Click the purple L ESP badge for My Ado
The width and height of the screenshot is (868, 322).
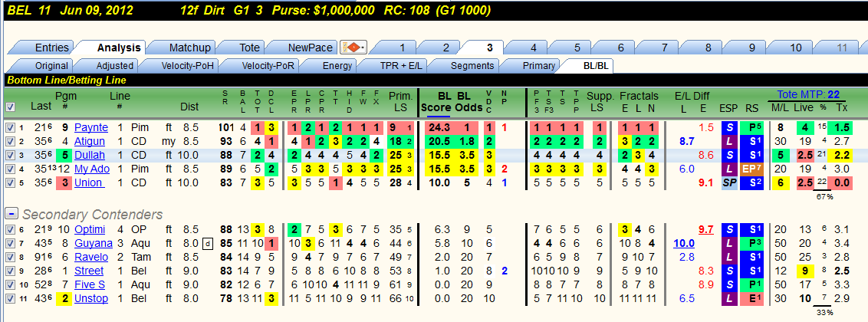pyautogui.click(x=729, y=169)
